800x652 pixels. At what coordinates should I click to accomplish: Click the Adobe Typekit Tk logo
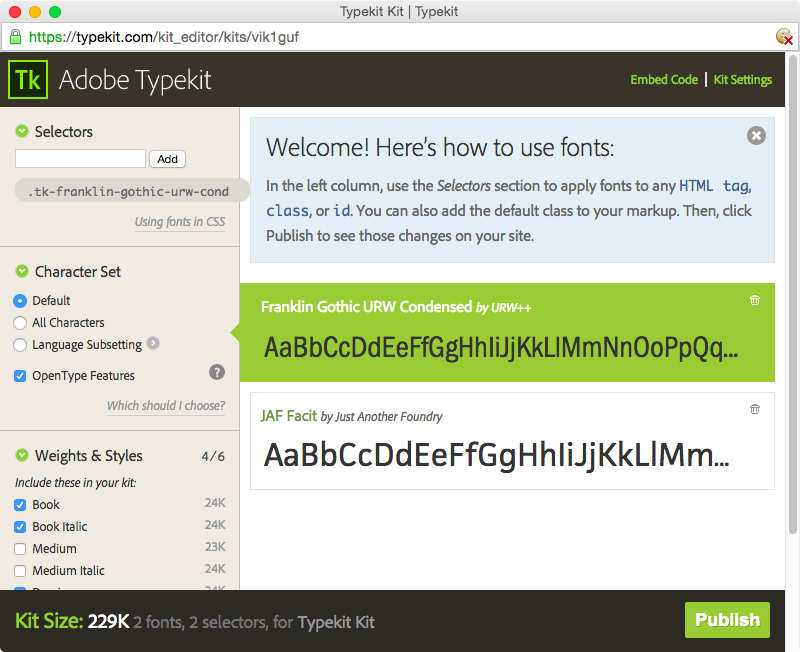pyautogui.click(x=28, y=80)
